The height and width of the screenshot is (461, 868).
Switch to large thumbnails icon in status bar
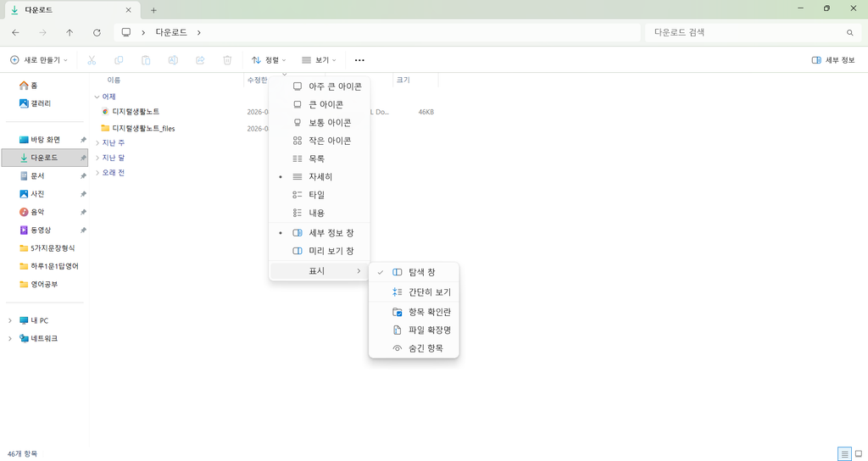tap(859, 454)
